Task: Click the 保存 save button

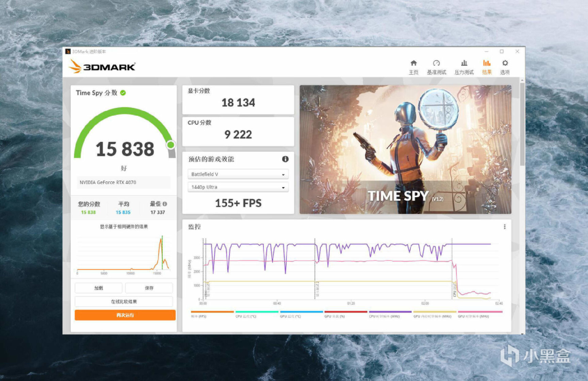Action: 149,288
